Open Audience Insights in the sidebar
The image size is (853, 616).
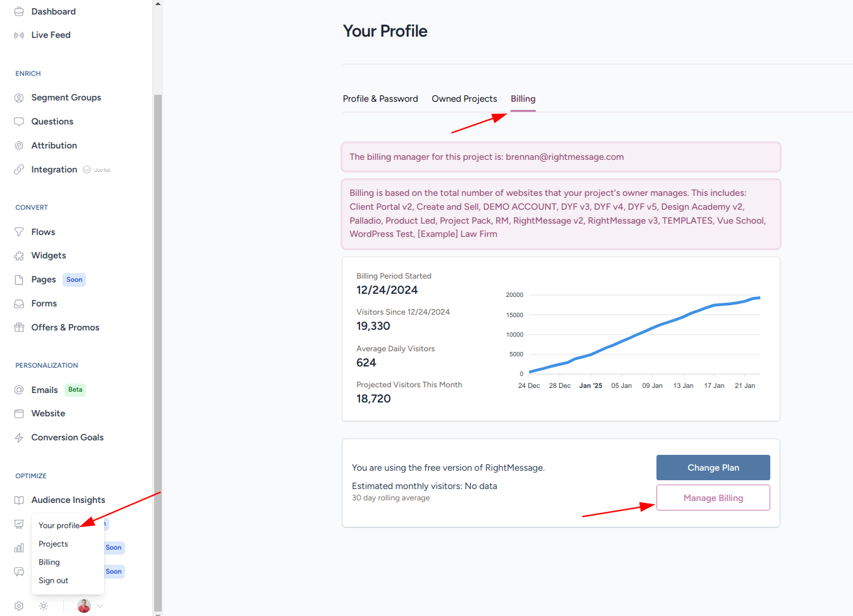[68, 500]
